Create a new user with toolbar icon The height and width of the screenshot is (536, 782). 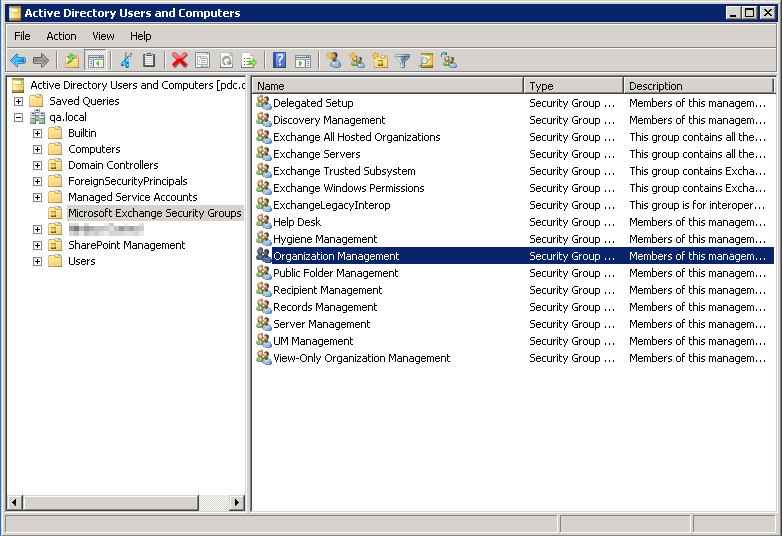tap(334, 61)
